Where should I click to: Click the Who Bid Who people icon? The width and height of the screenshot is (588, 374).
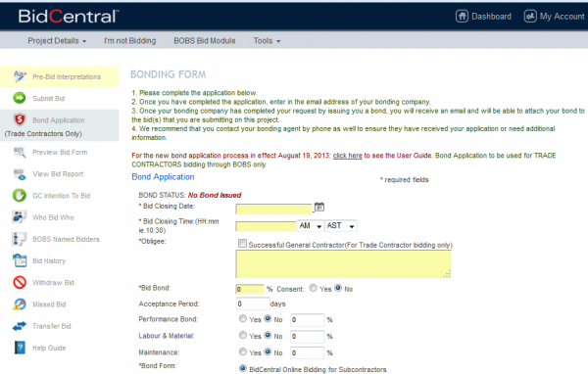[x=20, y=217]
